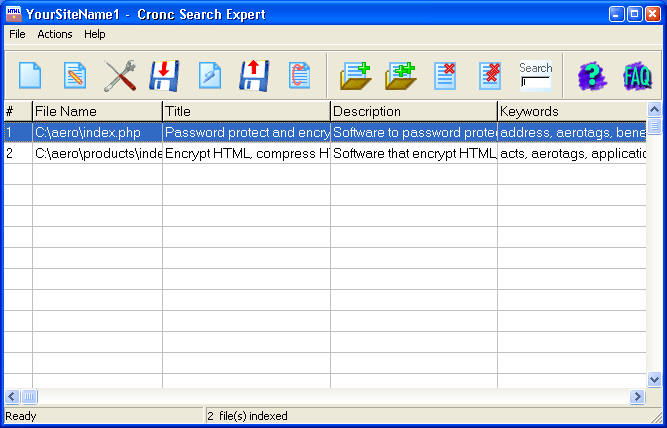Click the page with a single red X
The height and width of the screenshot is (428, 667).
click(445, 75)
